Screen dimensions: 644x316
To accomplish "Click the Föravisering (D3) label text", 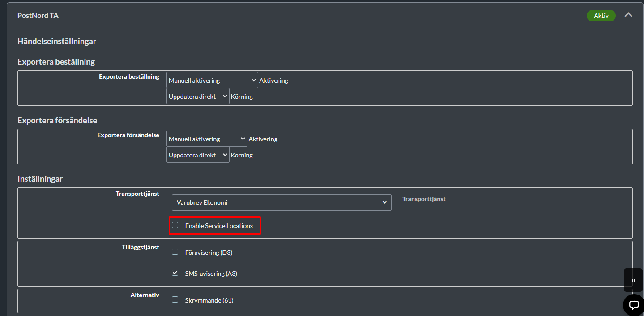I will [x=209, y=253].
